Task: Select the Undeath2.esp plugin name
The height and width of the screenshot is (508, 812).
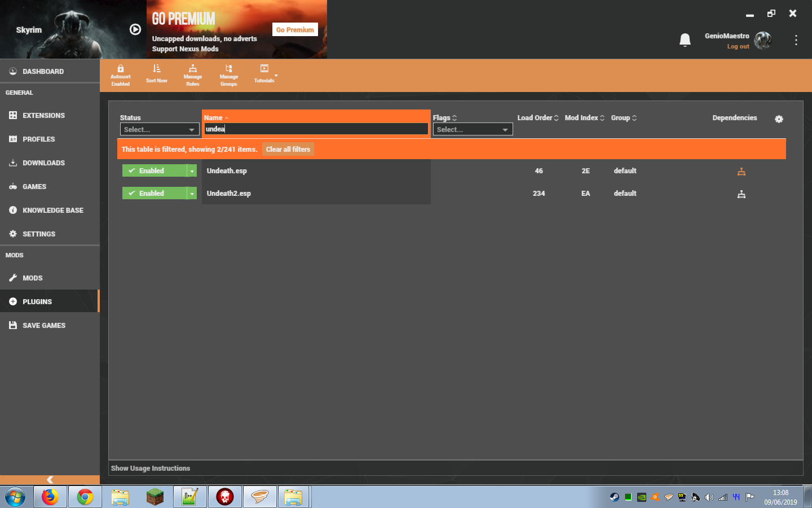Action: click(x=229, y=193)
